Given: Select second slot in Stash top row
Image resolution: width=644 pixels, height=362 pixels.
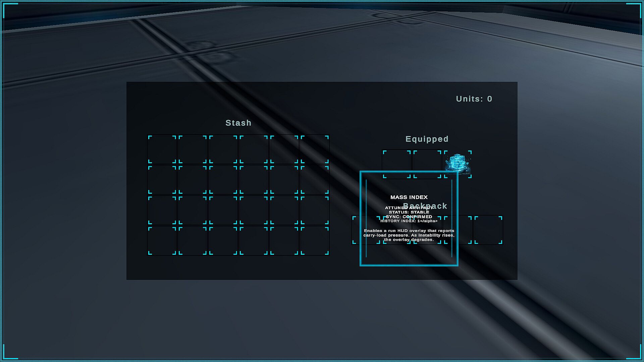Looking at the screenshot, I should pyautogui.click(x=193, y=149).
